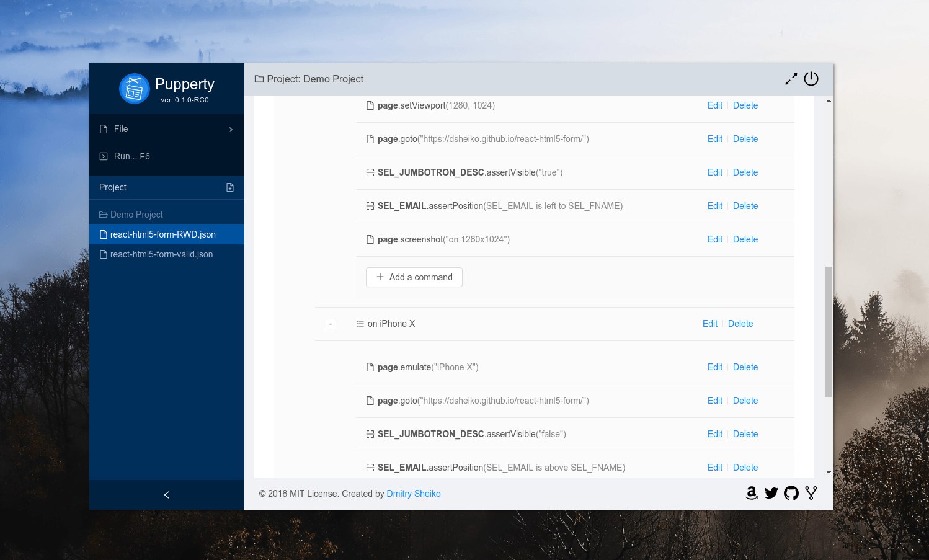Click the Puppetry app logo icon
The height and width of the screenshot is (560, 929).
pyautogui.click(x=135, y=89)
